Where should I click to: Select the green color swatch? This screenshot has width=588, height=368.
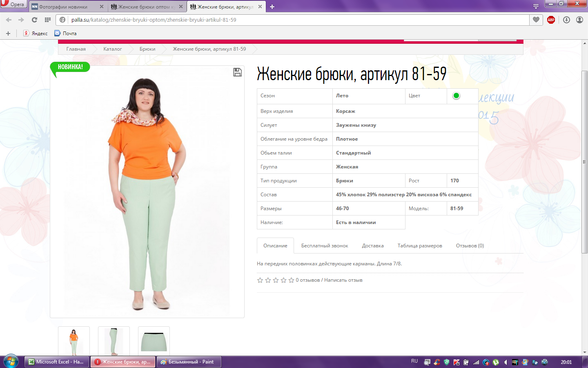457,96
